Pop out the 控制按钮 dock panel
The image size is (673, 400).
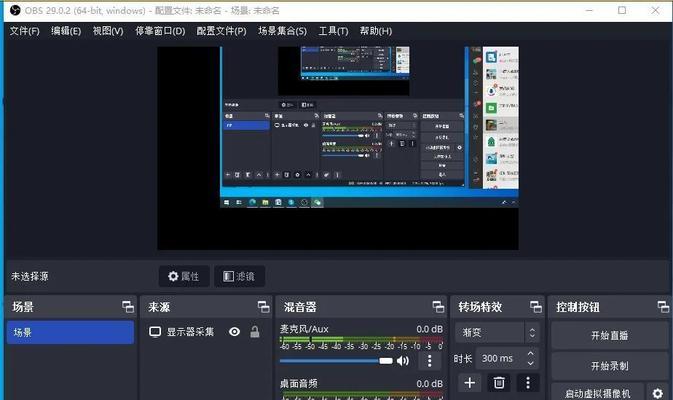click(x=663, y=307)
